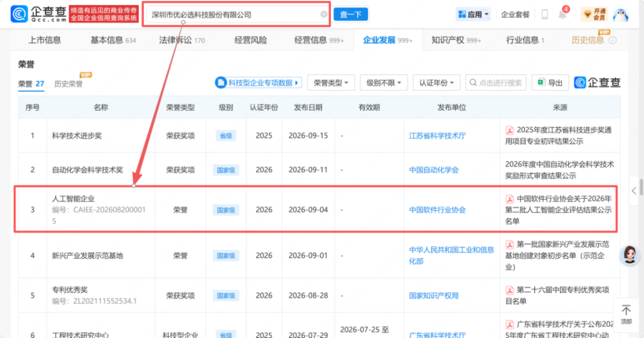Open the 企业套餐 link
This screenshot has width=644, height=338.
click(515, 14)
